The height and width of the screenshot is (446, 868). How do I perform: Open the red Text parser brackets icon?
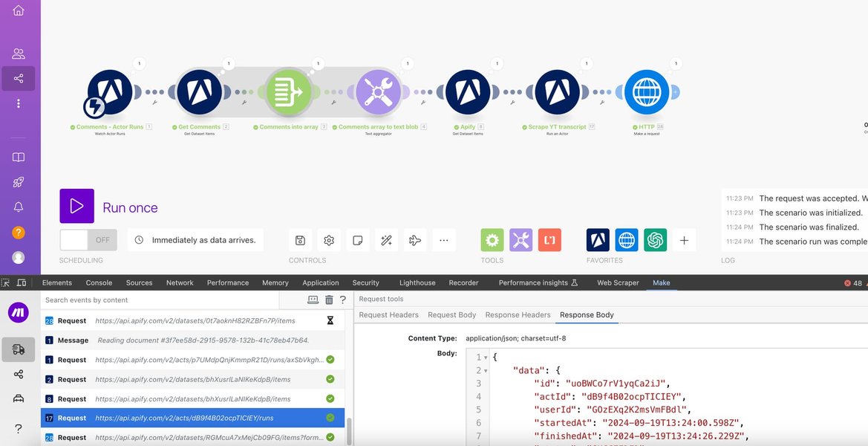(549, 240)
